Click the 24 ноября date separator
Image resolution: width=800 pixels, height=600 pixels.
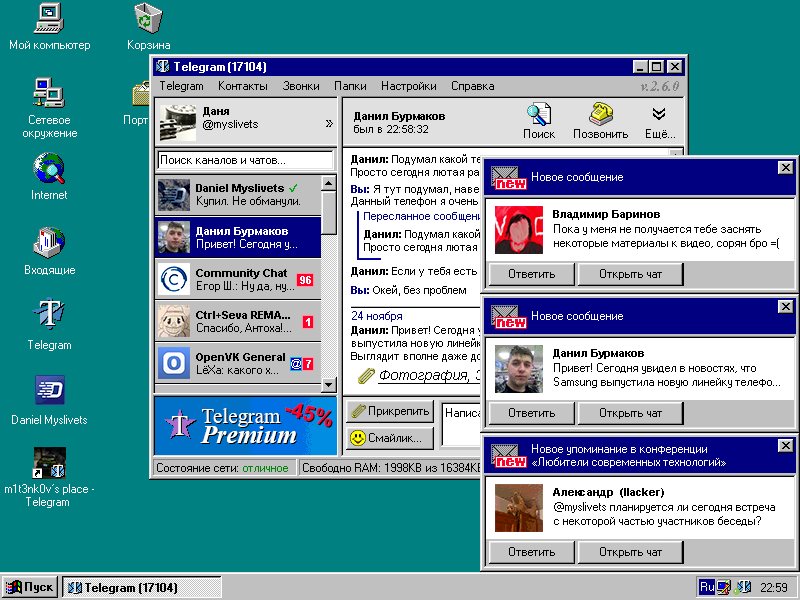click(x=377, y=316)
